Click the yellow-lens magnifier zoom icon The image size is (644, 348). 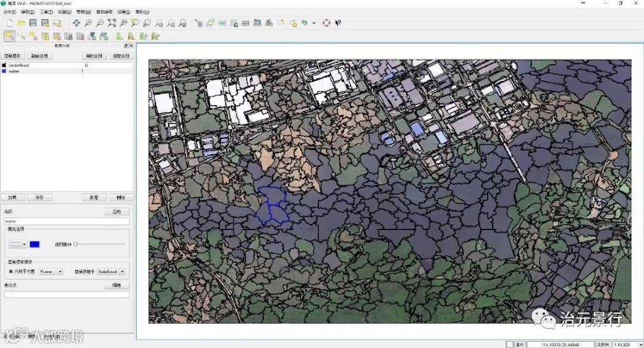[x=135, y=23]
